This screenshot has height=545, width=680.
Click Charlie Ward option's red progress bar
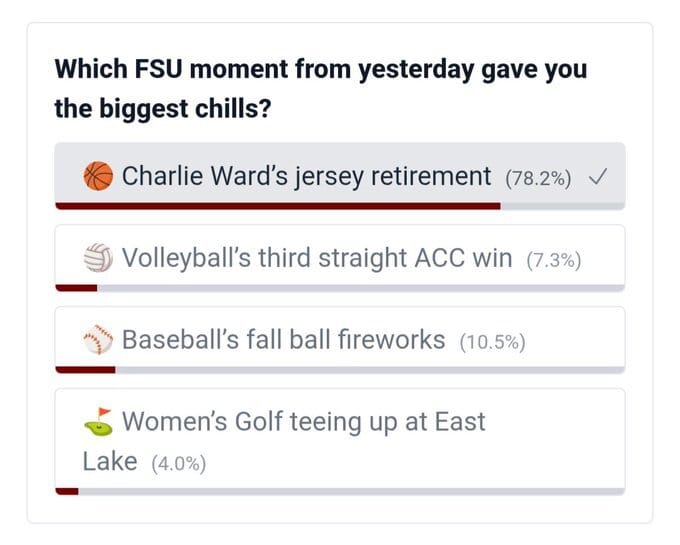(x=278, y=206)
